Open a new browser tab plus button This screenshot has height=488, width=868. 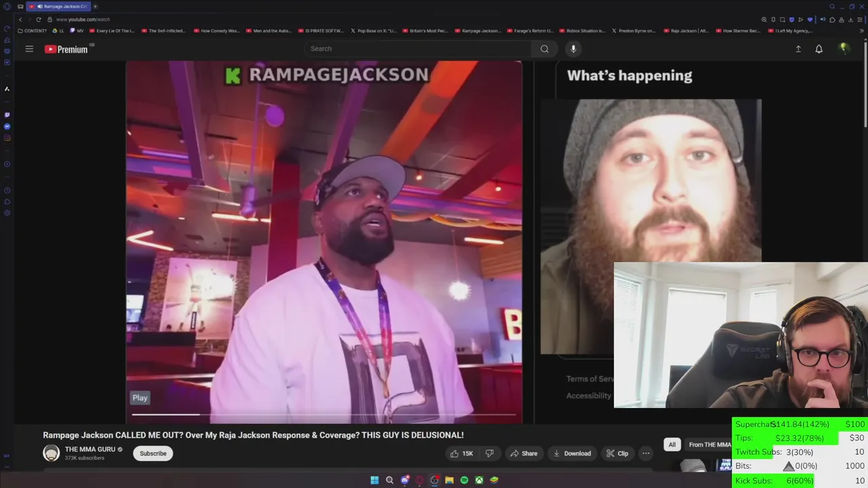pyautogui.click(x=95, y=6)
